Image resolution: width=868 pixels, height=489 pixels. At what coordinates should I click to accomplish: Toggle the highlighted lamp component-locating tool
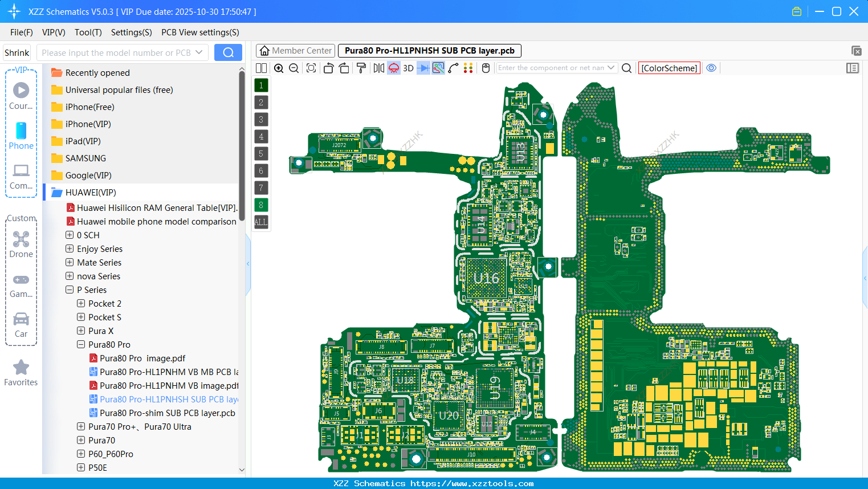(393, 68)
